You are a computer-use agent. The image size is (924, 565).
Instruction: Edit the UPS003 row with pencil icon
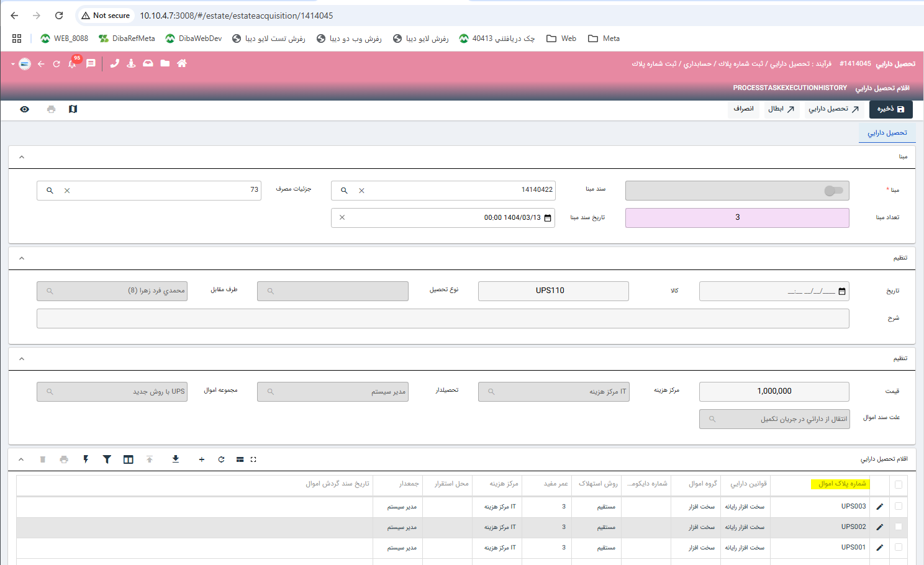coord(879,507)
